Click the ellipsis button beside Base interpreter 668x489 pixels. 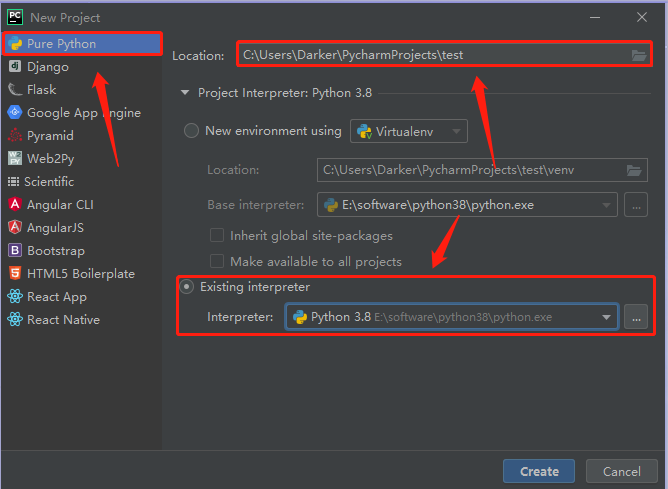pos(636,205)
